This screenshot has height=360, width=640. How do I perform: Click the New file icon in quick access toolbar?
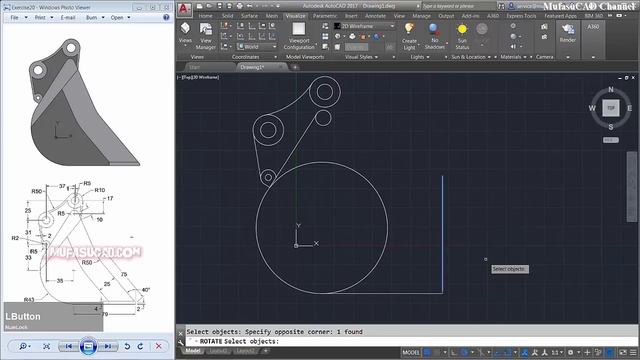pyautogui.click(x=200, y=6)
